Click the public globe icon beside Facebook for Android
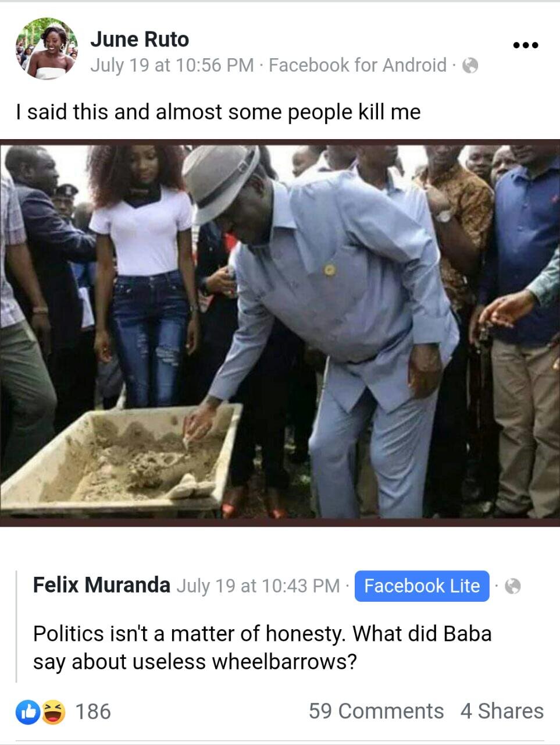The image size is (560, 745). click(x=470, y=66)
